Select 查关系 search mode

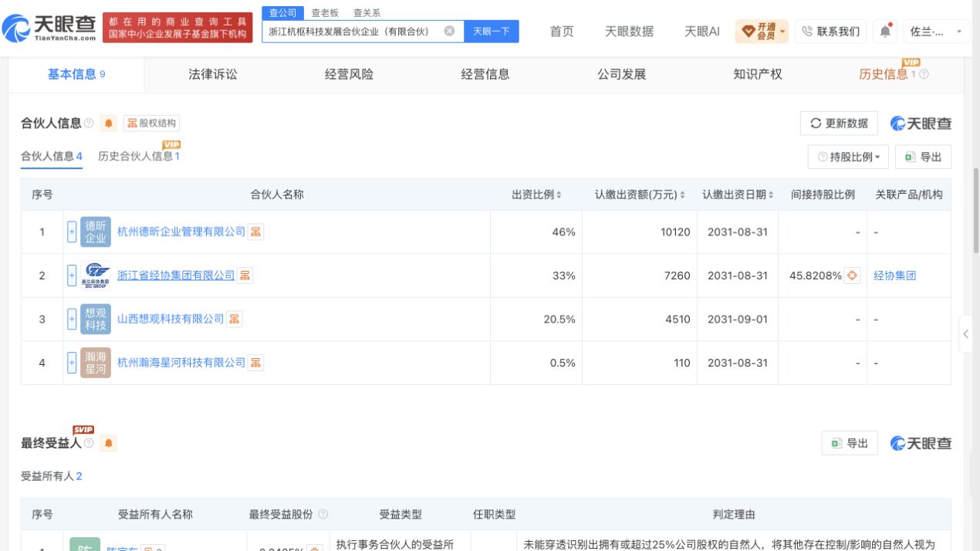pos(367,12)
